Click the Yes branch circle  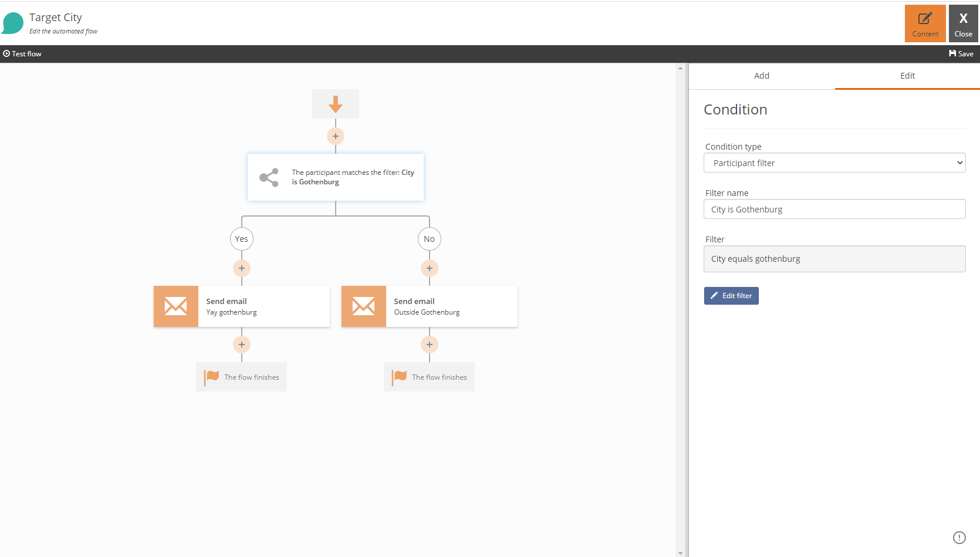(241, 239)
